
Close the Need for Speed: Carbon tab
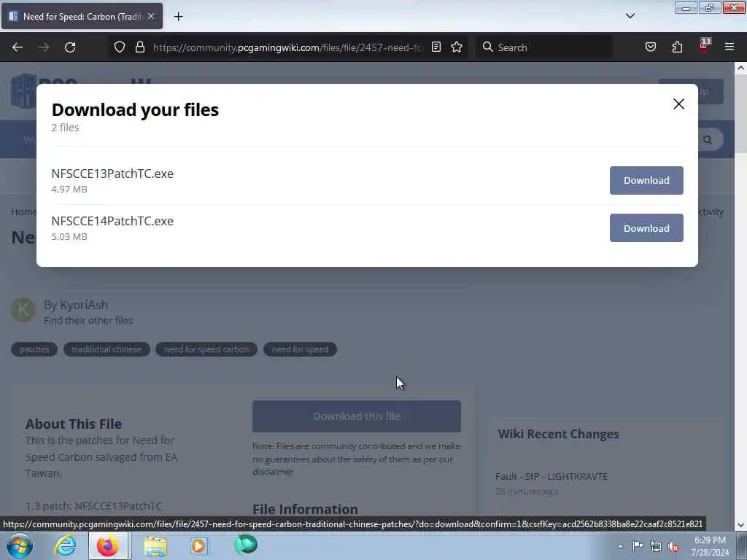(x=151, y=16)
